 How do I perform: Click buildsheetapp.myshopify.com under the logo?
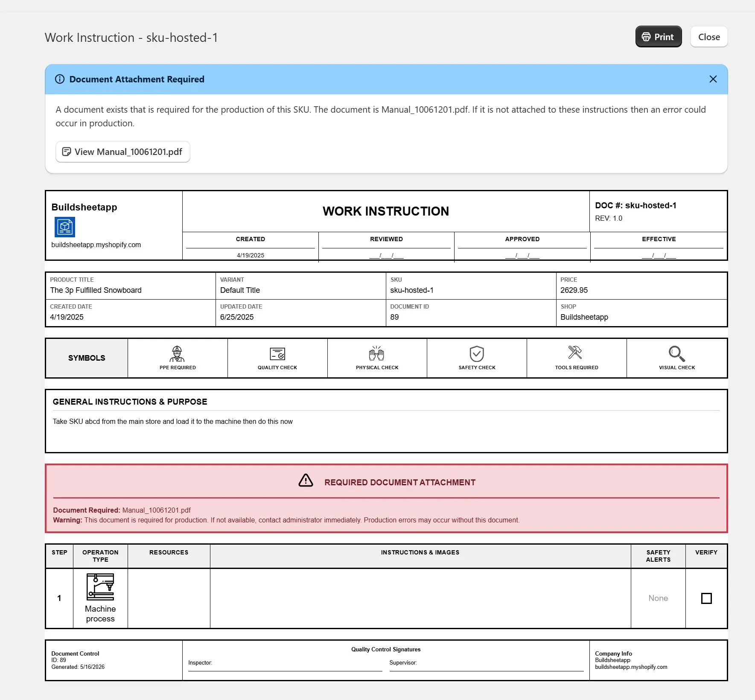pyautogui.click(x=96, y=245)
